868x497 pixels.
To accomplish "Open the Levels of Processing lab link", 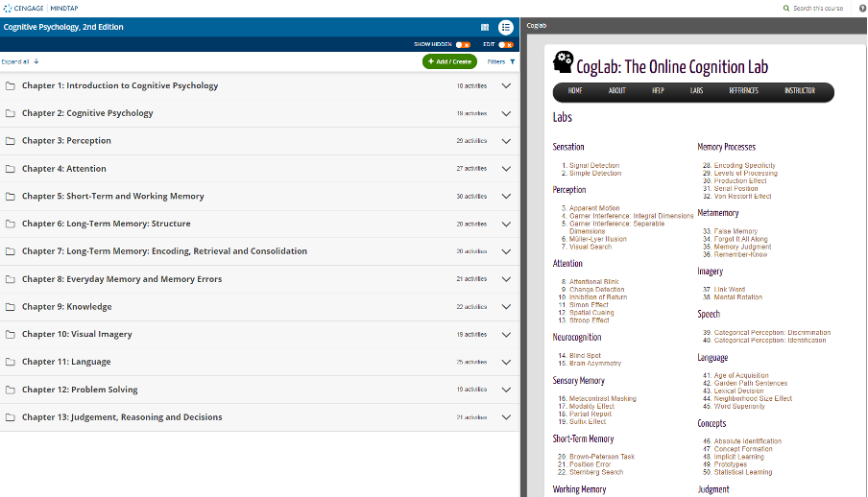I will click(746, 174).
